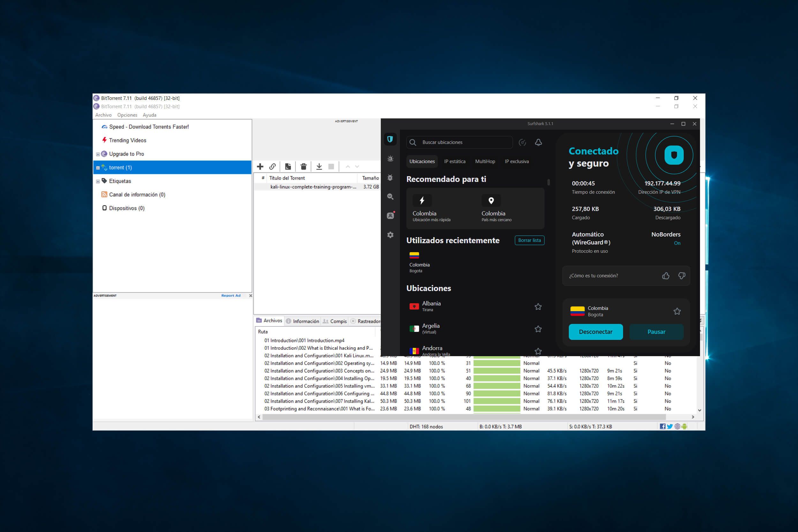
Task: Select Speed - Download Torrents Faster item
Action: 149,127
